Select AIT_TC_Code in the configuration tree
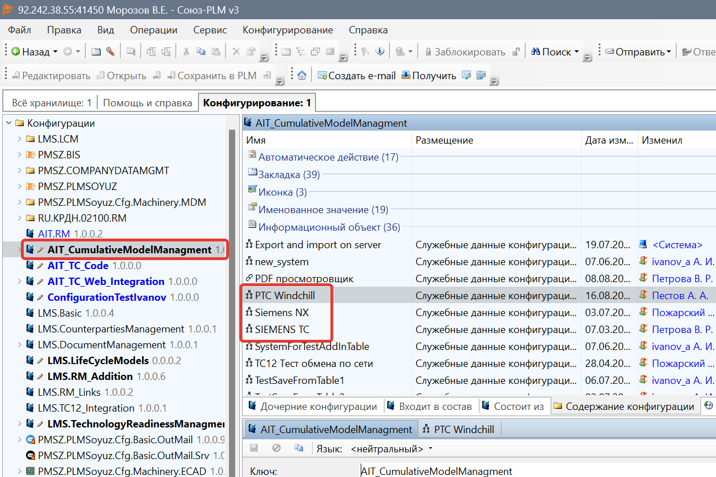Viewport: 716px width, 477px height. coord(78,266)
